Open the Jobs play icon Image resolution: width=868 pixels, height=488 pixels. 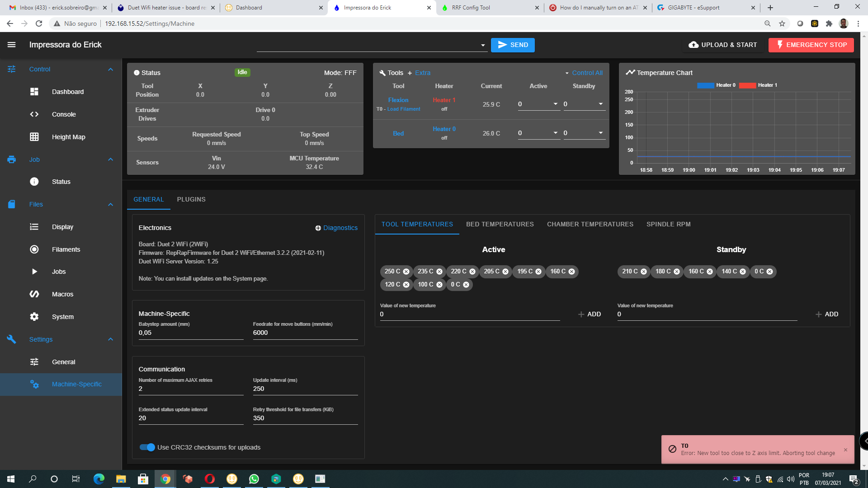click(x=34, y=272)
